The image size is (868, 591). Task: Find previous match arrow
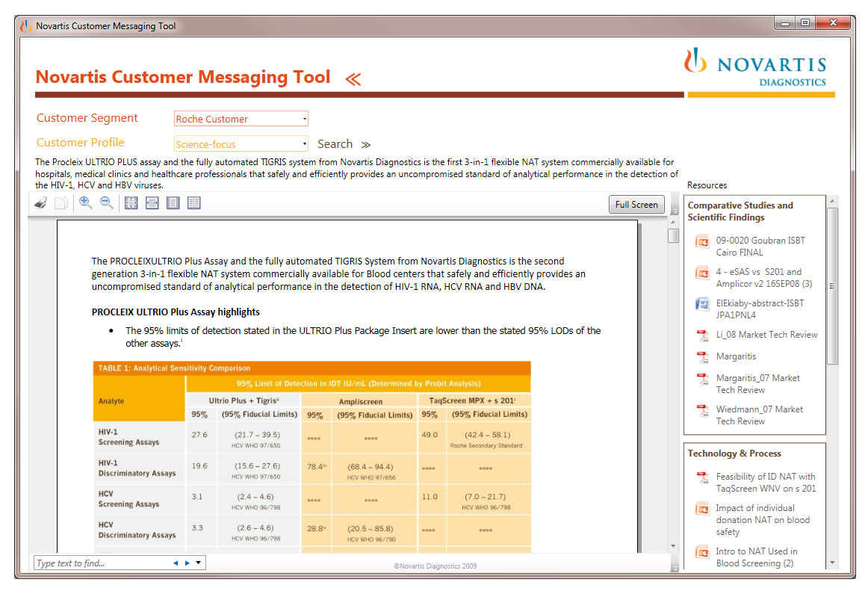coord(176,563)
